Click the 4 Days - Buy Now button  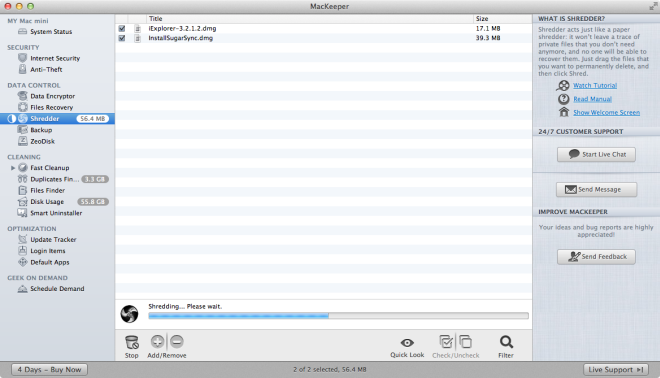pos(49,370)
